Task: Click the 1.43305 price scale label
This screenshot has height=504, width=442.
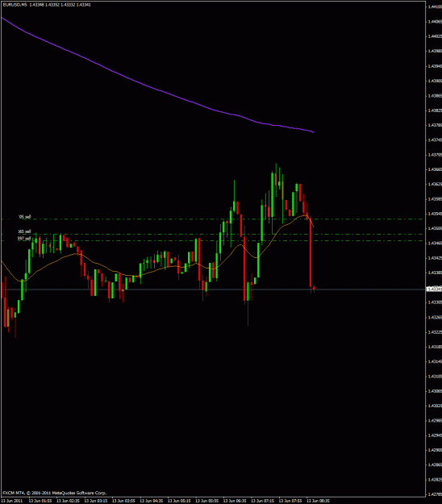Action: pos(435,302)
